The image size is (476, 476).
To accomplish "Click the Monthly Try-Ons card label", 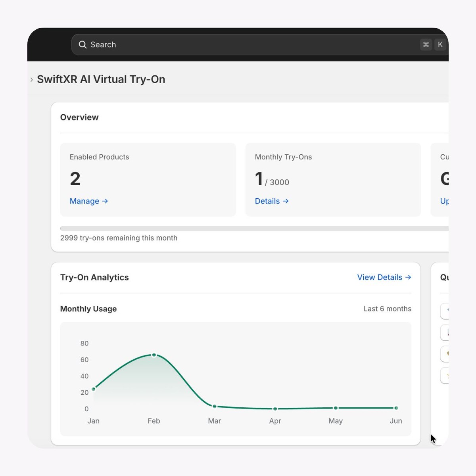I will [x=283, y=157].
